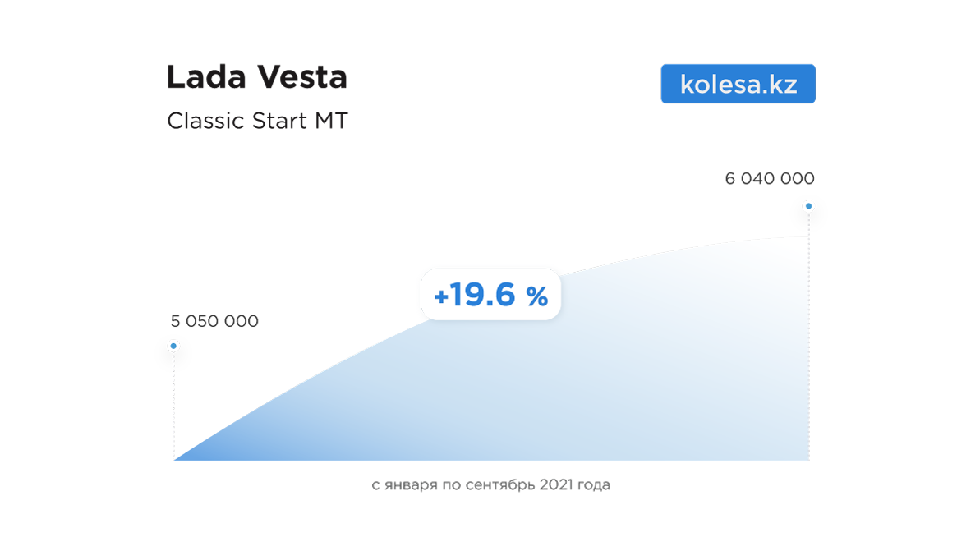Click the word Start in the subtitle
Image resolution: width=980 pixels, height=551 pixels.
(280, 121)
